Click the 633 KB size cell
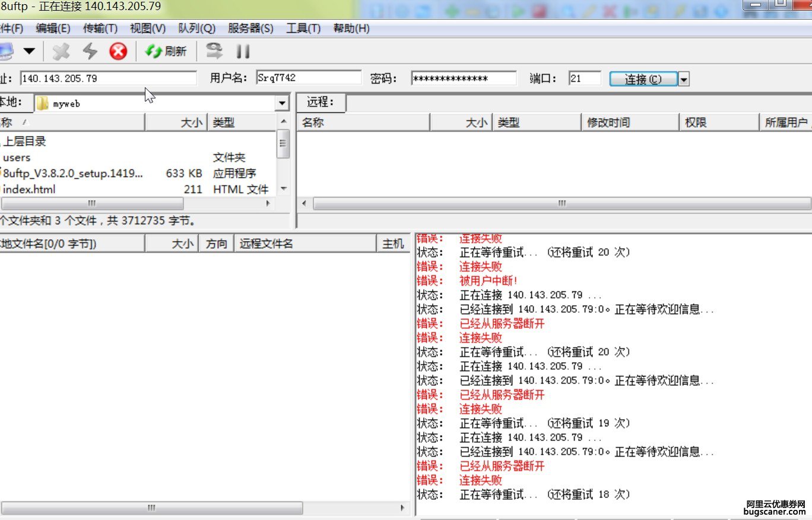The height and width of the screenshot is (520, 812). pyautogui.click(x=184, y=173)
